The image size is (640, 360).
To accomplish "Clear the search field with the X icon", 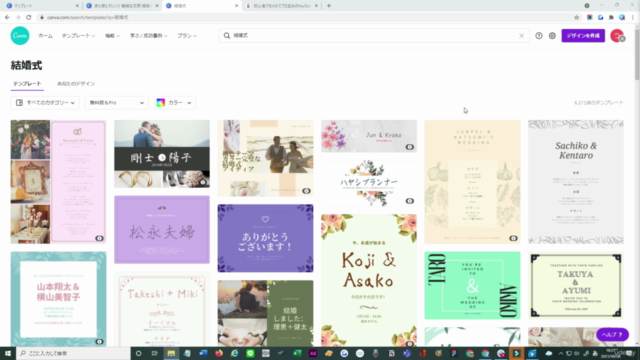I will pos(521,36).
